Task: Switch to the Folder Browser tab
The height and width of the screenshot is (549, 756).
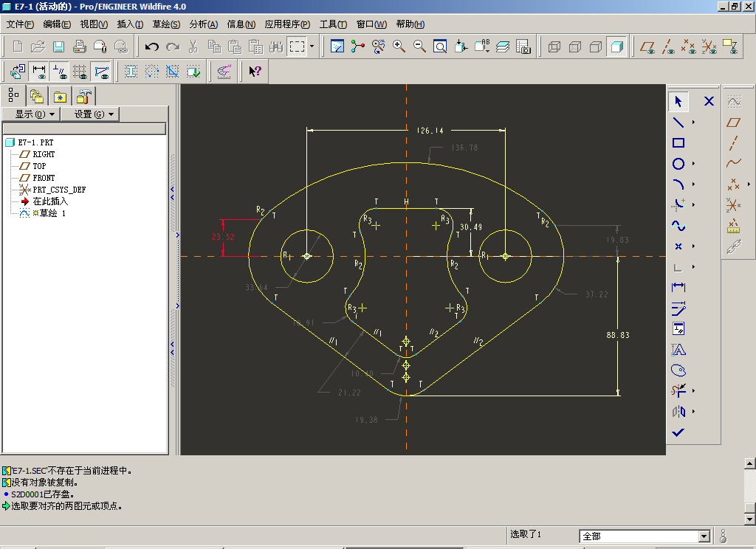Action: click(x=37, y=97)
